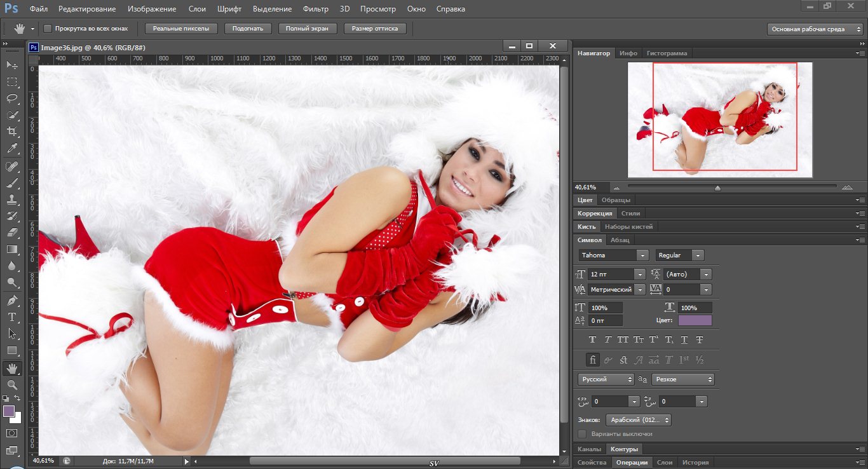Enable 'Прокрутка во всех окнах' checkbox
Image resolution: width=868 pixels, height=469 pixels.
pos(48,29)
